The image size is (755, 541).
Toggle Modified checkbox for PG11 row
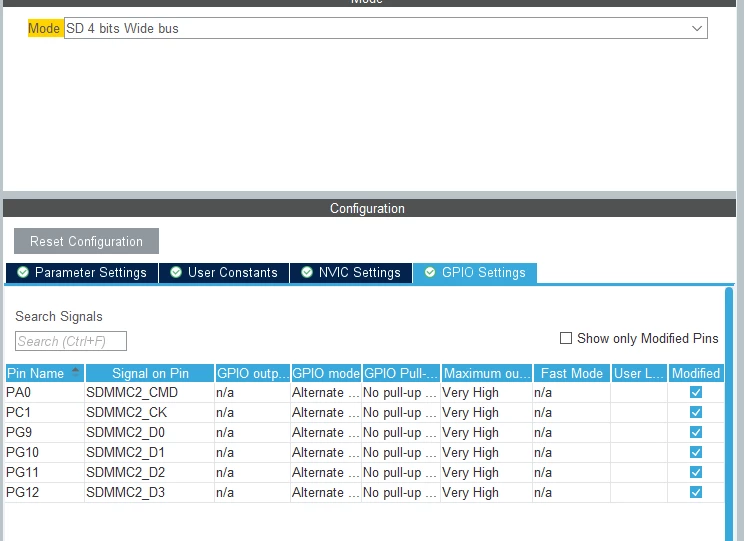click(x=696, y=472)
